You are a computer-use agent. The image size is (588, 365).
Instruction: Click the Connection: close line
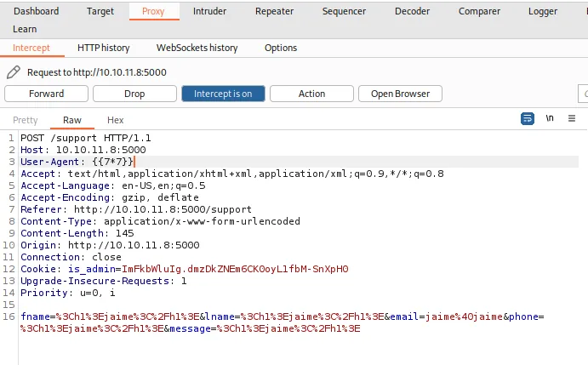[71, 257]
